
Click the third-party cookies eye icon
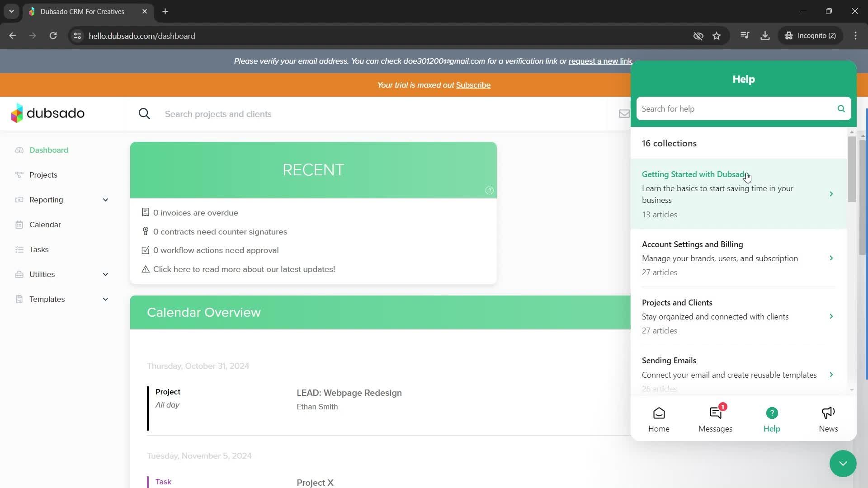(698, 36)
